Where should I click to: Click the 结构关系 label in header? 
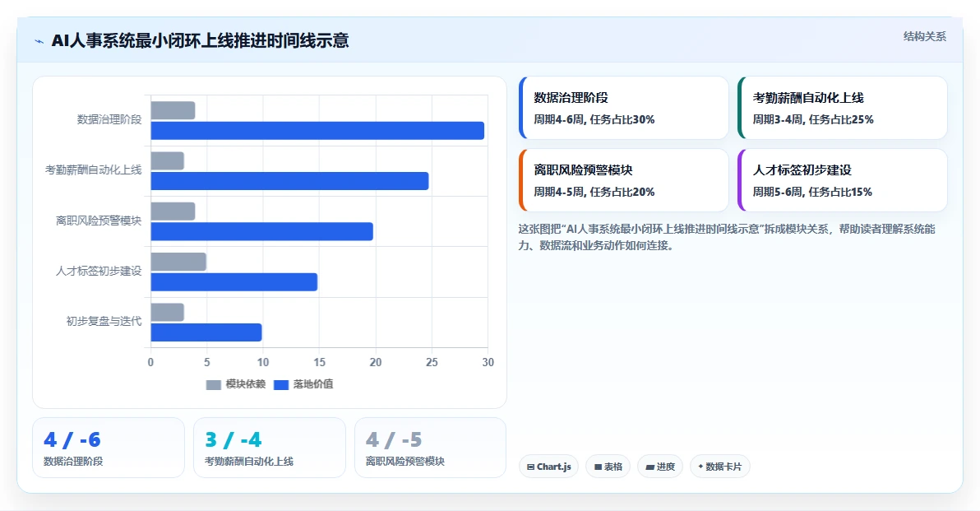pos(924,36)
